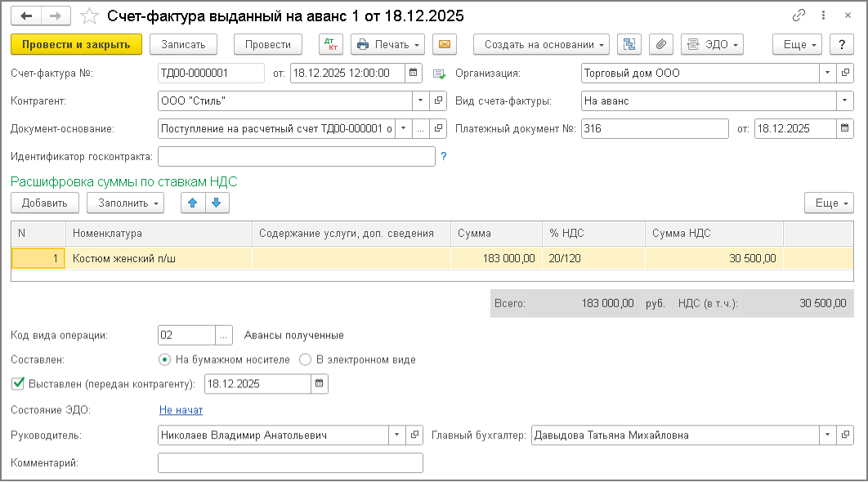This screenshot has width=868, height=482.
Task: Add this form to favorites with star
Action: tap(92, 16)
